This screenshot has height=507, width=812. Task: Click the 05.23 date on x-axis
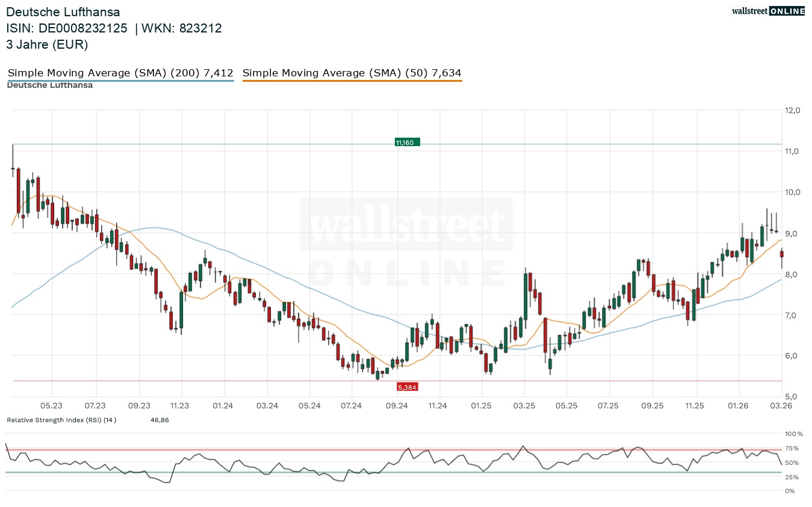52,406
